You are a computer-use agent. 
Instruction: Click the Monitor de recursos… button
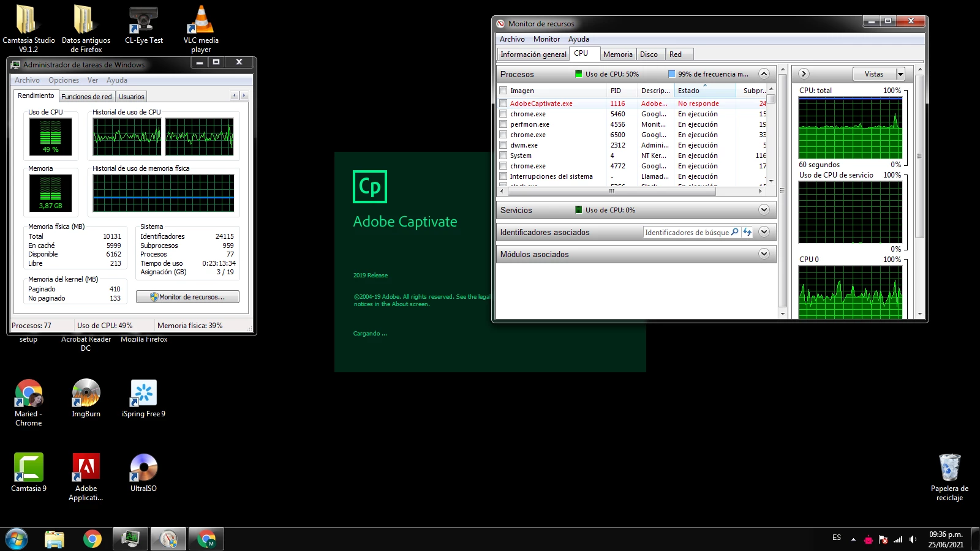(187, 297)
